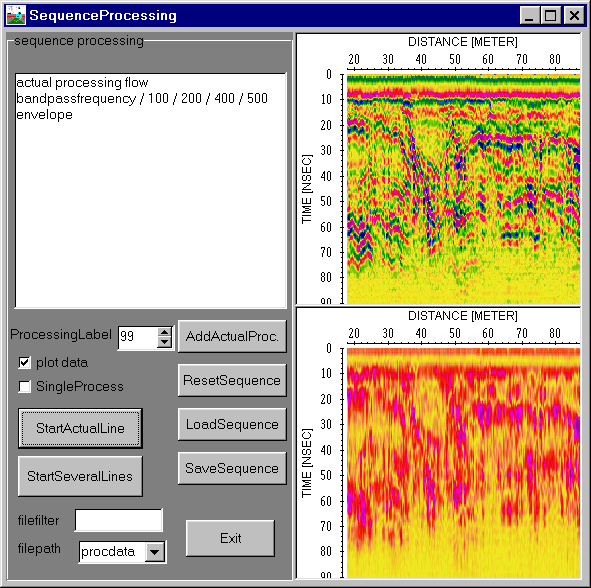The height and width of the screenshot is (588, 591).
Task: Enable the SingleProcess checkbox
Action: [x=24, y=386]
